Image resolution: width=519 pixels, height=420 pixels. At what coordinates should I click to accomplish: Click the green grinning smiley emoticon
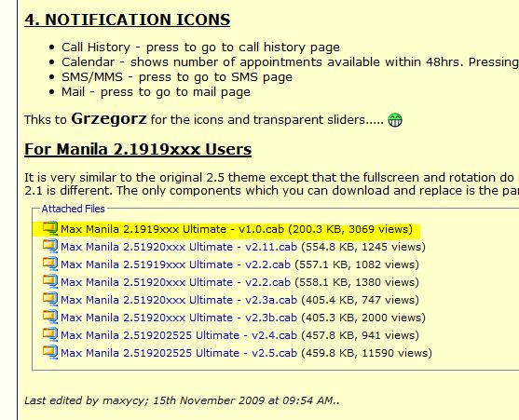click(x=395, y=120)
